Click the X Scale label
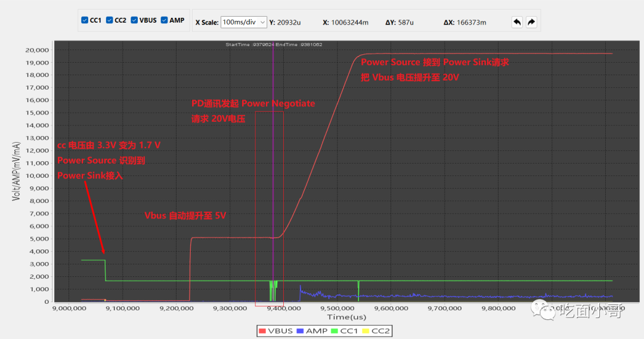This screenshot has height=339, width=644. (207, 23)
